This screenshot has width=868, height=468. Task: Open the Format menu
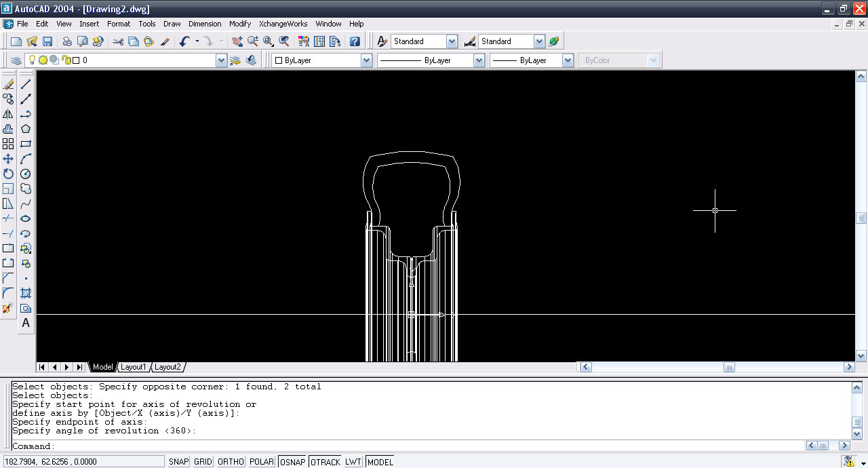pyautogui.click(x=119, y=24)
